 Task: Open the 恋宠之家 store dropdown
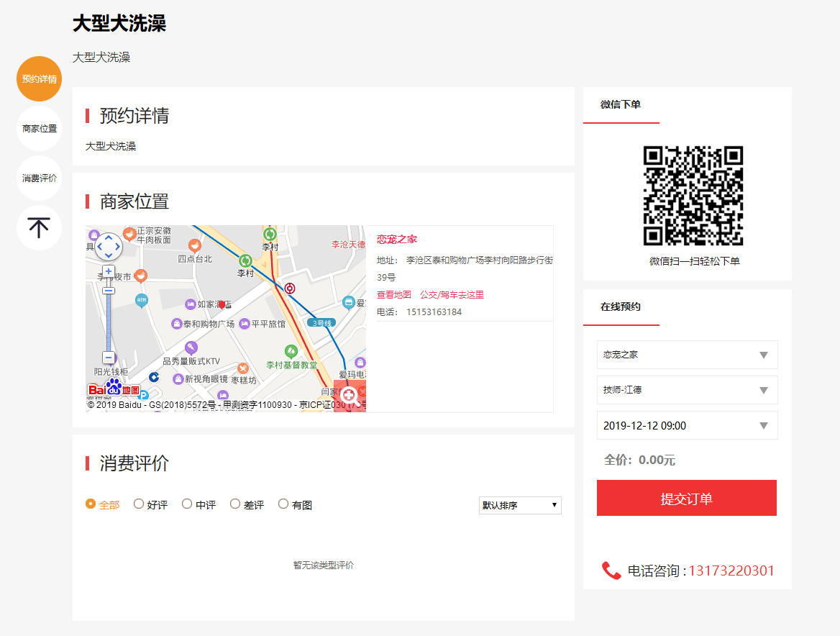pyautogui.click(x=688, y=355)
